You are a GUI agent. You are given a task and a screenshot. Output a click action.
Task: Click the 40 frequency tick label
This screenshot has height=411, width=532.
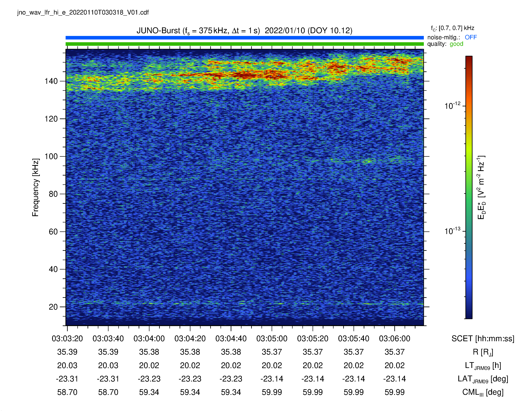point(53,269)
